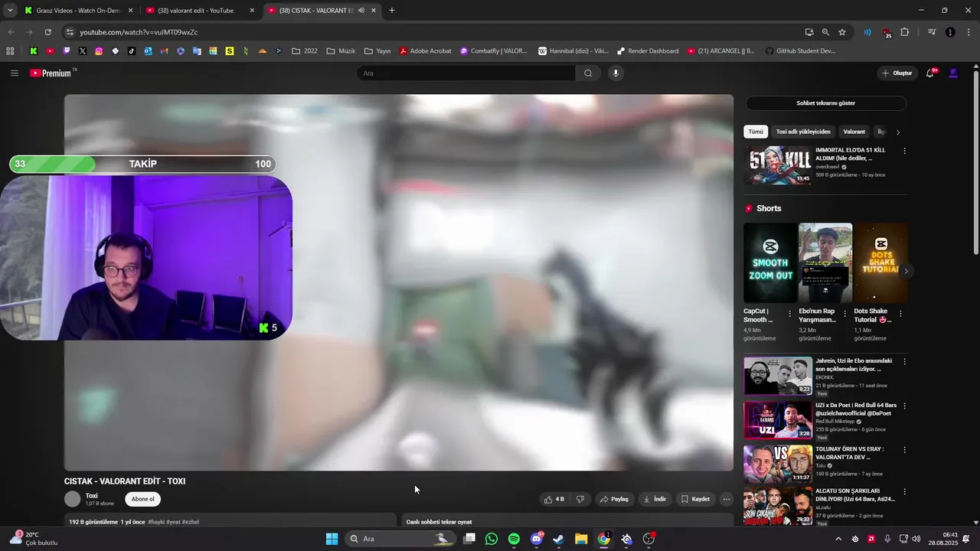This screenshot has height=551, width=980.
Task: Reload the page
Action: [x=47, y=32]
